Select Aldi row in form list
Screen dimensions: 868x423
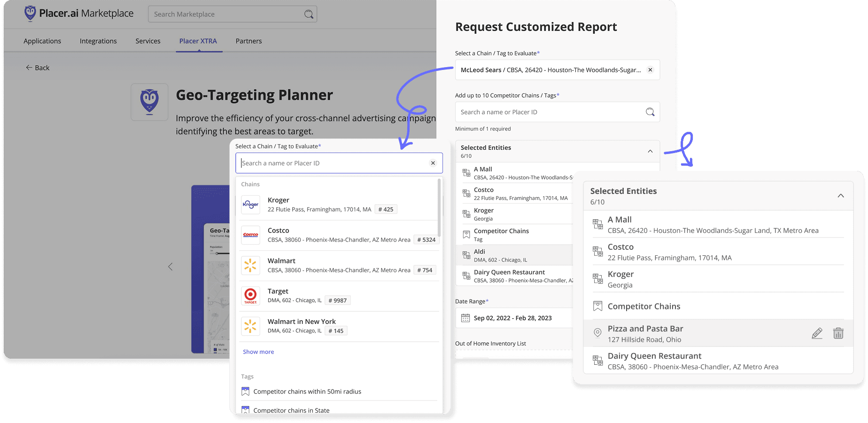514,255
